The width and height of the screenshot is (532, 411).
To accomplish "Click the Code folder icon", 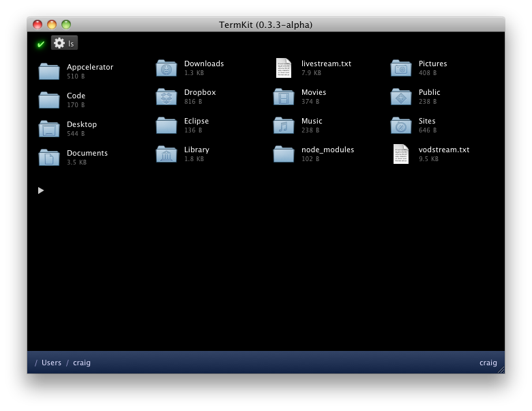I will [49, 100].
